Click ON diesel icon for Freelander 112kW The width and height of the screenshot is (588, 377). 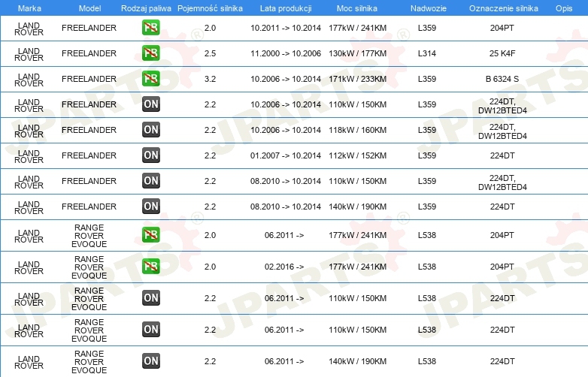pos(150,155)
